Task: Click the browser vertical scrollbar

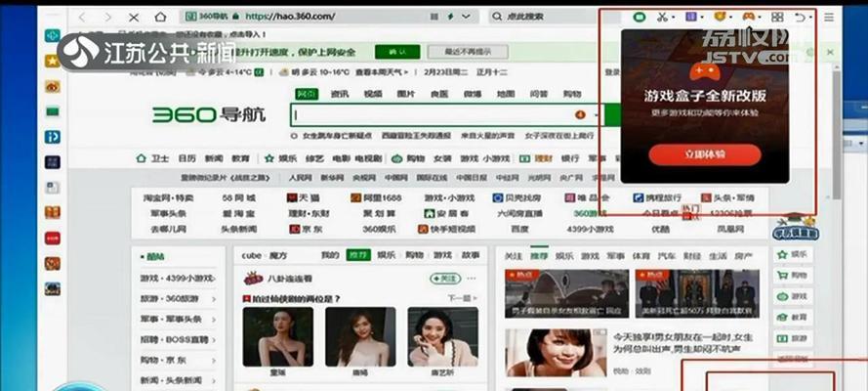Action: coord(837,133)
